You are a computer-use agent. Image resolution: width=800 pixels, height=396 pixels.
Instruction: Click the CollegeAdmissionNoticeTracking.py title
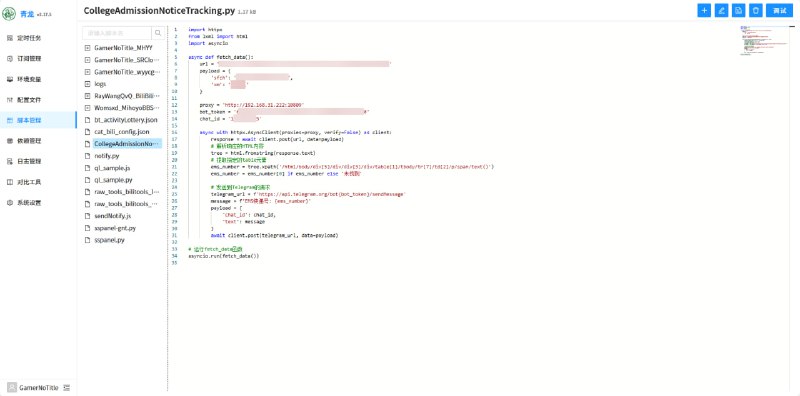click(159, 10)
